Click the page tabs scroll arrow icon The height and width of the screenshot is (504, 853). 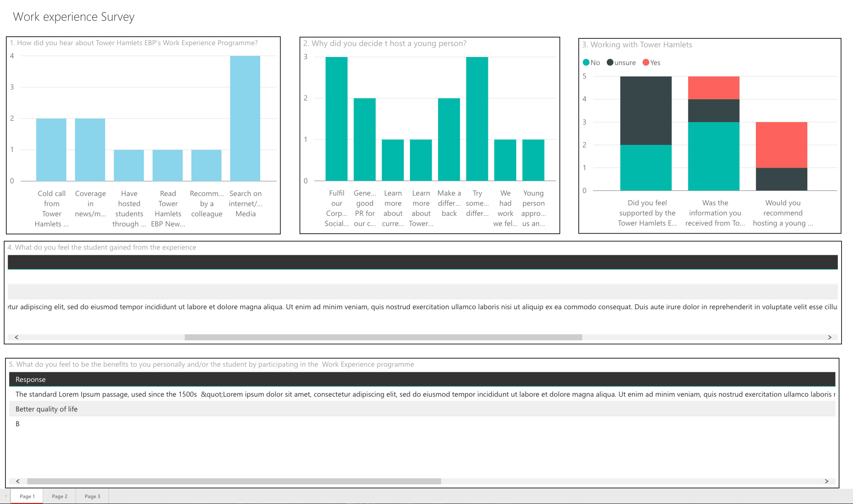[6, 496]
